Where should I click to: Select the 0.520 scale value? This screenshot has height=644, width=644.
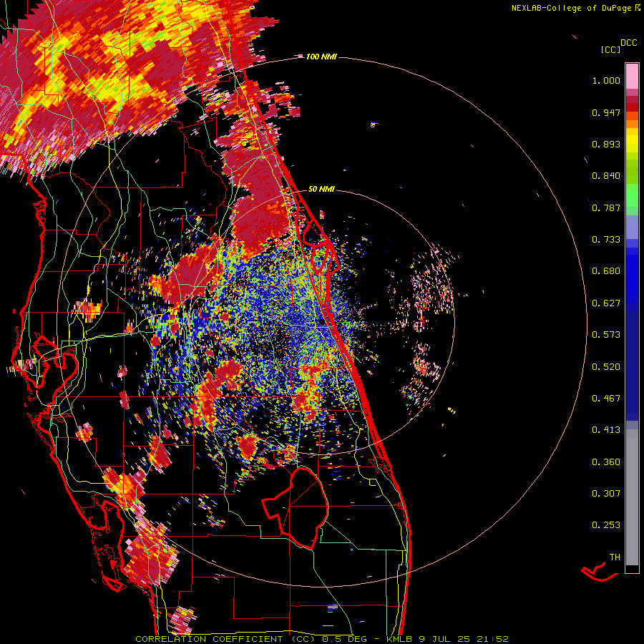pos(606,367)
